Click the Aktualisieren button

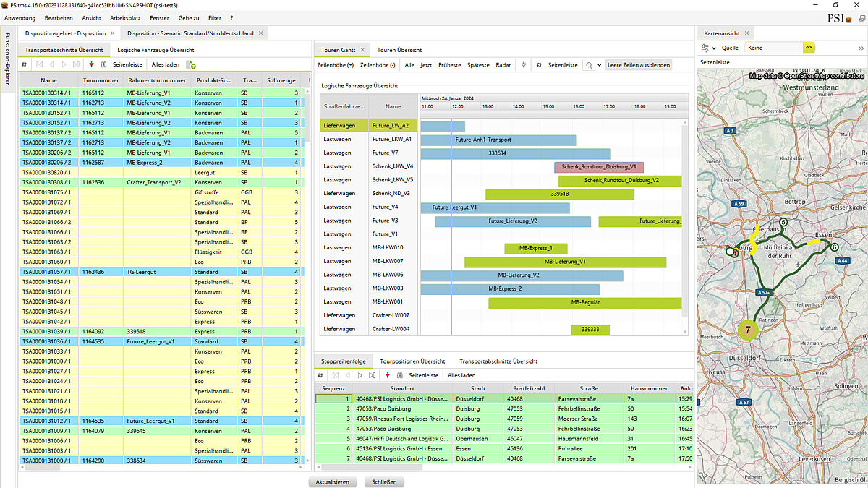tap(332, 481)
